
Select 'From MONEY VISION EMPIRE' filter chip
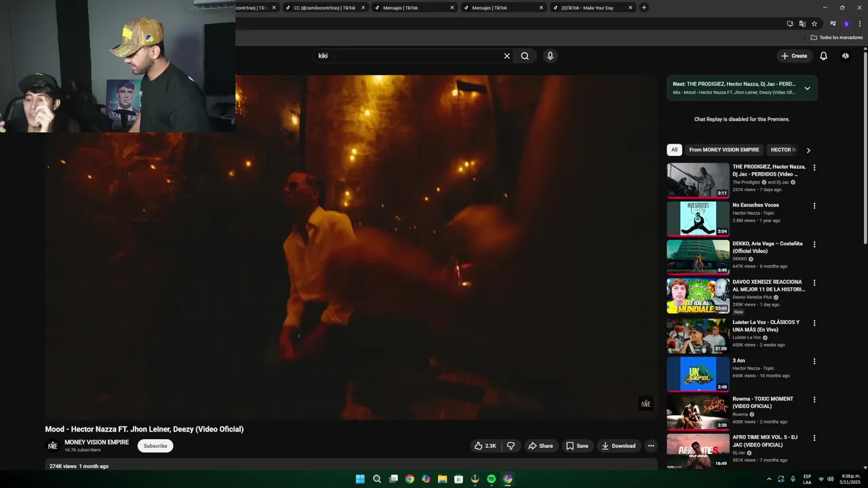point(724,150)
